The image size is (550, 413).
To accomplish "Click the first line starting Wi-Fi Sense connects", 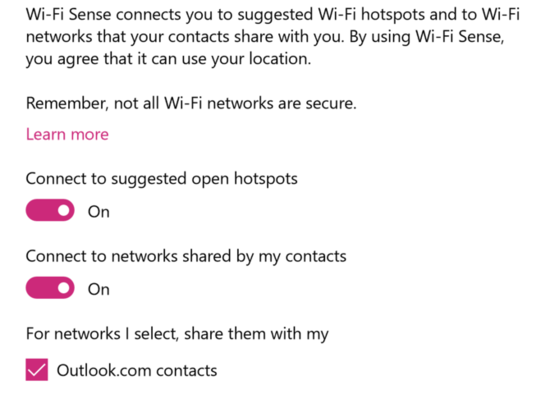I will pos(273,15).
